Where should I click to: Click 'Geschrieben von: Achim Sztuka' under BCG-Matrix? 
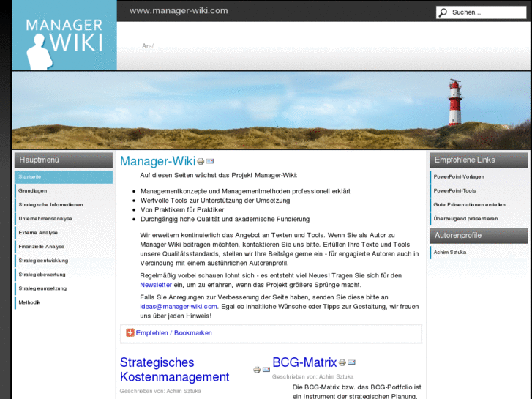click(x=312, y=376)
